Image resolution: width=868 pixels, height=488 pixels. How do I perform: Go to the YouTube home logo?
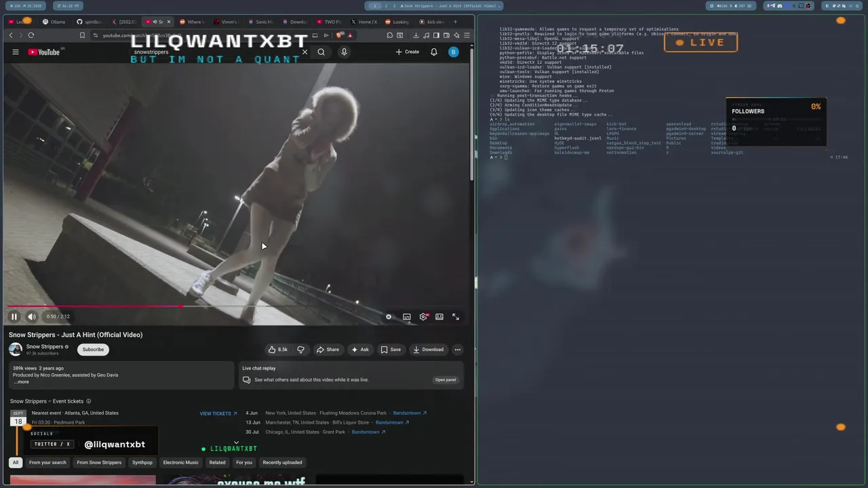click(44, 52)
